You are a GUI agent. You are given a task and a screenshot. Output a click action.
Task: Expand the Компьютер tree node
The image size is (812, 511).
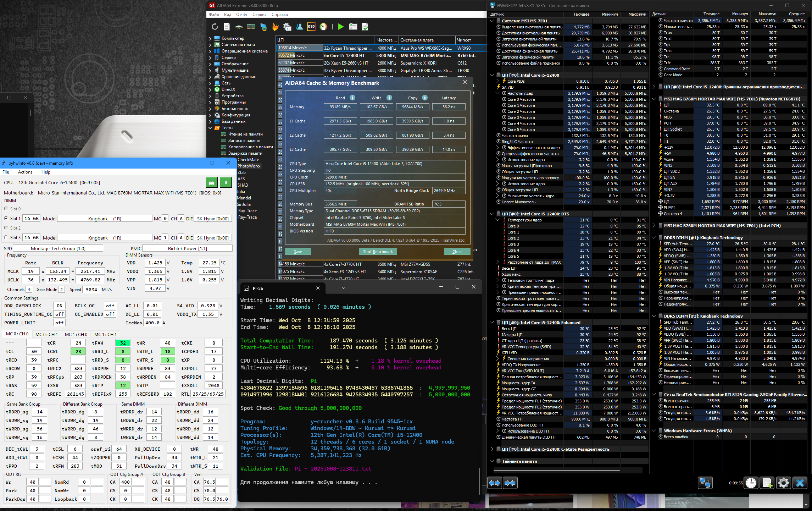(210, 38)
